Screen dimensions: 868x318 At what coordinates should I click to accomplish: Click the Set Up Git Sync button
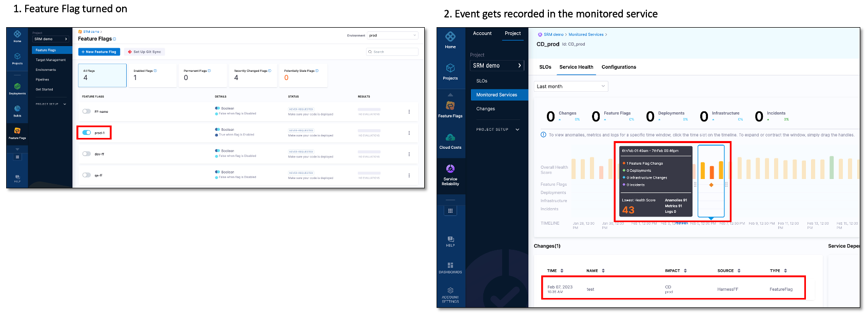[x=144, y=52]
